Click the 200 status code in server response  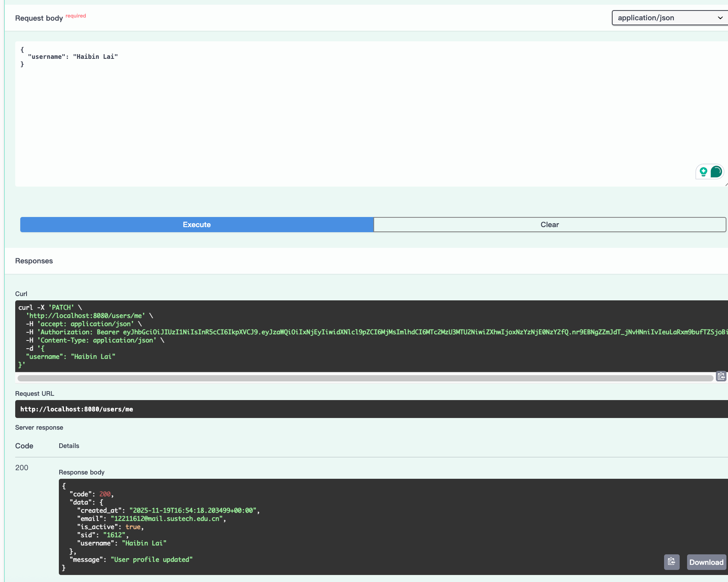(22, 468)
